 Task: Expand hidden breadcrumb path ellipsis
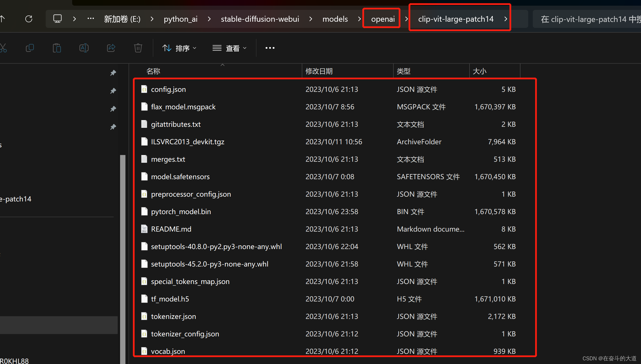point(90,19)
